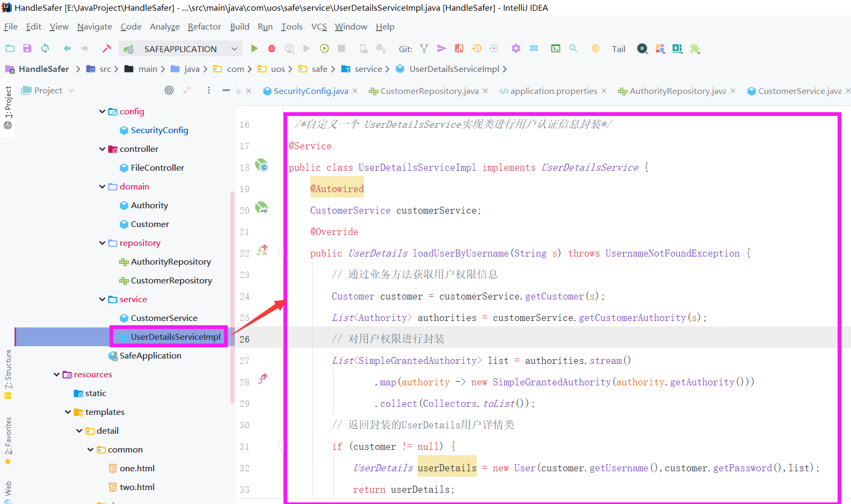The image size is (851, 504).
Task: Toggle the 1: Project tool window
Action: (x=8, y=103)
